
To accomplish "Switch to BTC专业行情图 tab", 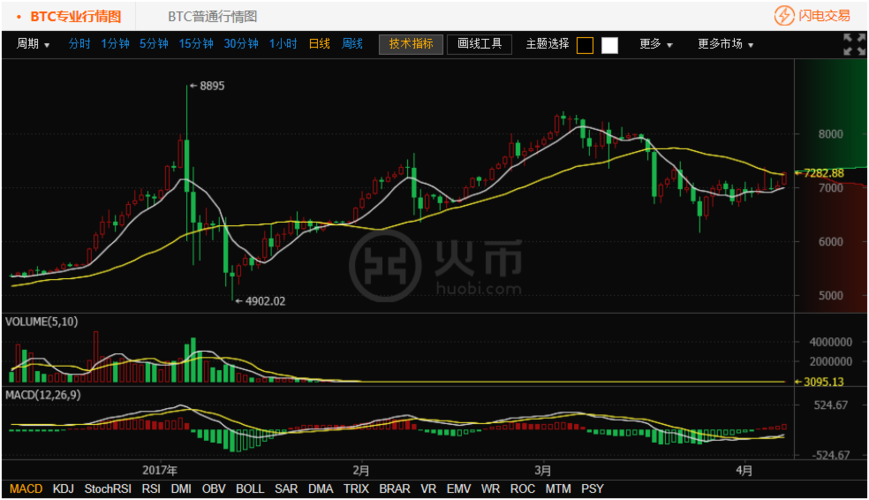I will [x=75, y=16].
